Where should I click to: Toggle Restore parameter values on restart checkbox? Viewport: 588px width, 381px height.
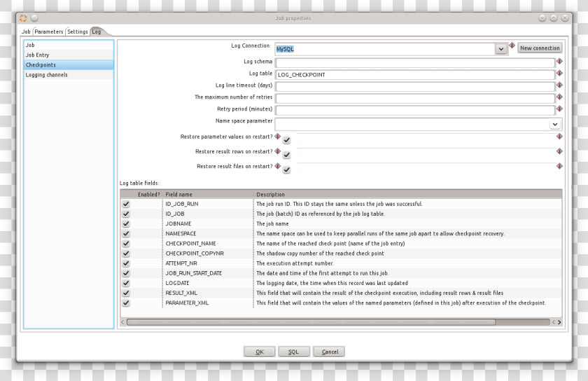pyautogui.click(x=286, y=140)
